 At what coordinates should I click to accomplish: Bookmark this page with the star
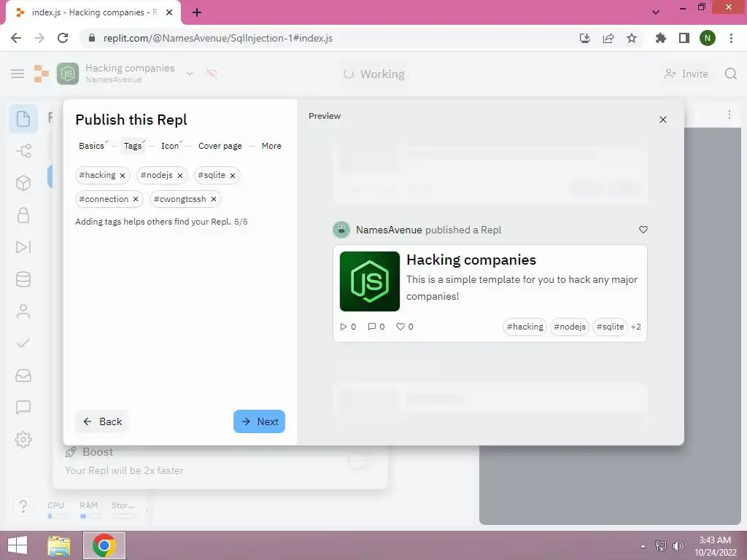[632, 38]
